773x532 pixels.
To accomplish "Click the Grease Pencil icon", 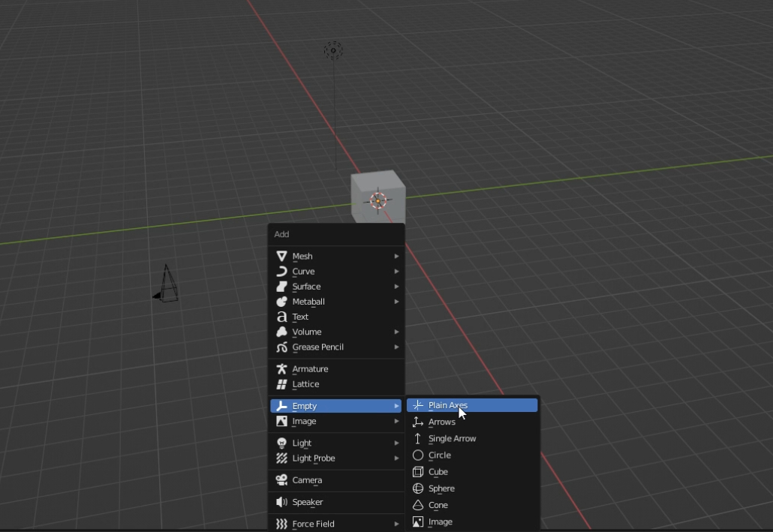I will coord(281,347).
